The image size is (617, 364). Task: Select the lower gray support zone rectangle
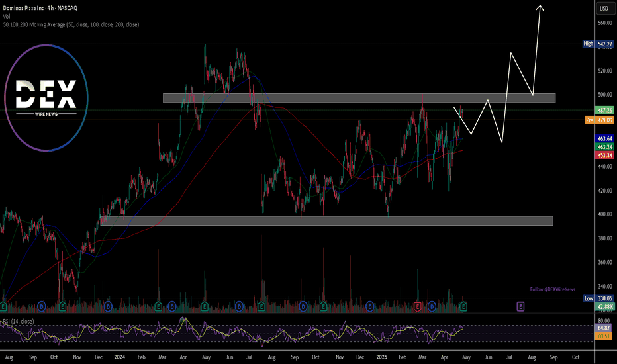pos(326,221)
